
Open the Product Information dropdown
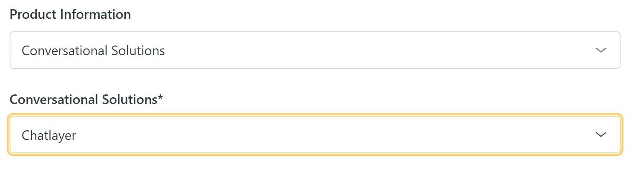[315, 51]
